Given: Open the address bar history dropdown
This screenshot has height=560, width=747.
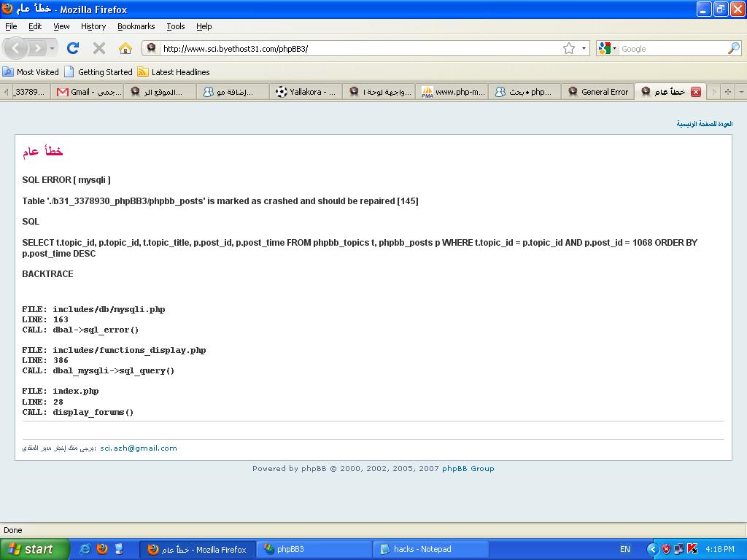Looking at the screenshot, I should [584, 48].
